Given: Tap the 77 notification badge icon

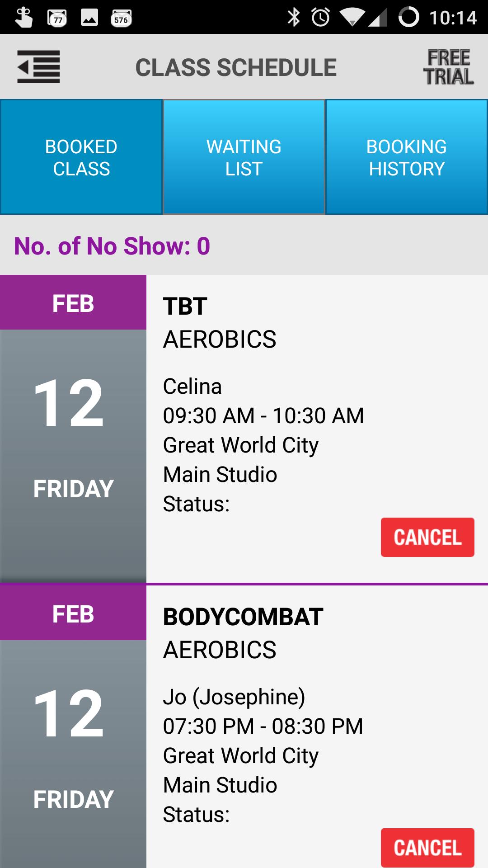Looking at the screenshot, I should [x=57, y=18].
